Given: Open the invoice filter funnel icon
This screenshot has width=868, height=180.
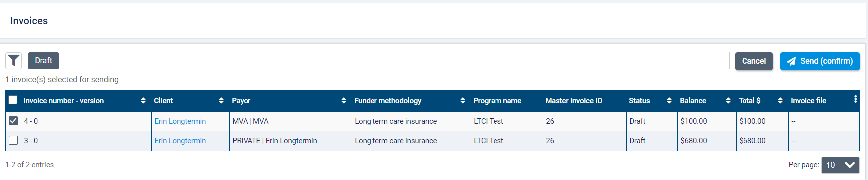Looking at the screenshot, I should [14, 61].
